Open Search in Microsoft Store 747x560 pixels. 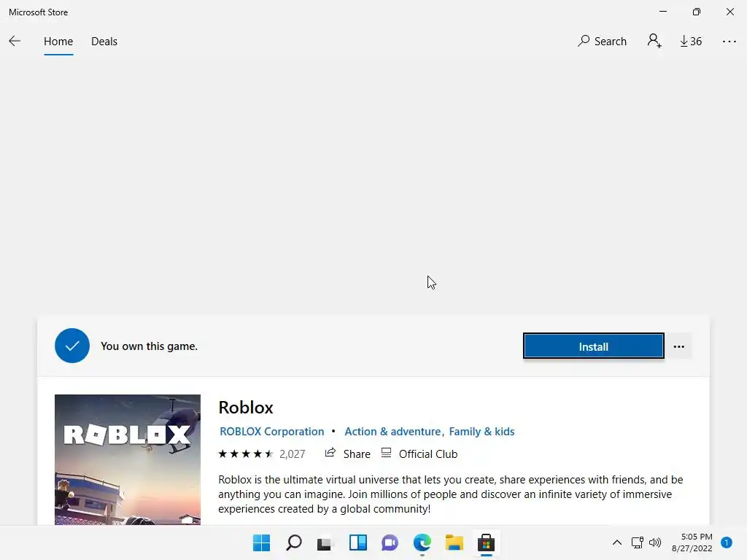[602, 42]
